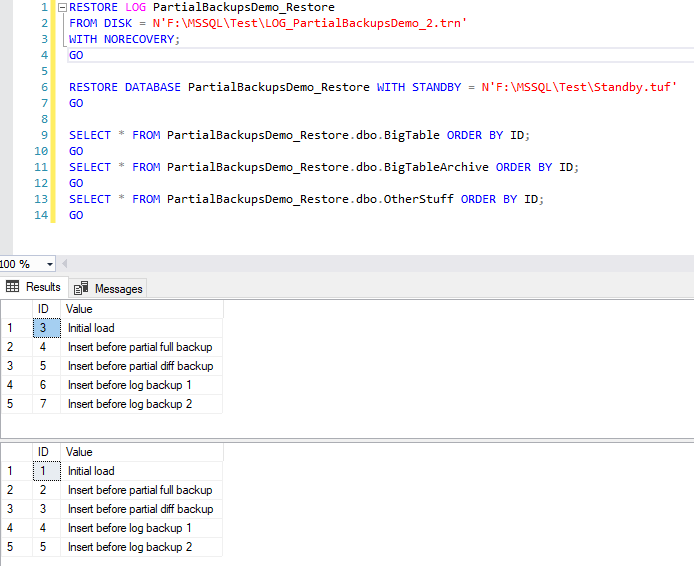Click the WITH NORECOVERY line in editor

(x=124, y=39)
